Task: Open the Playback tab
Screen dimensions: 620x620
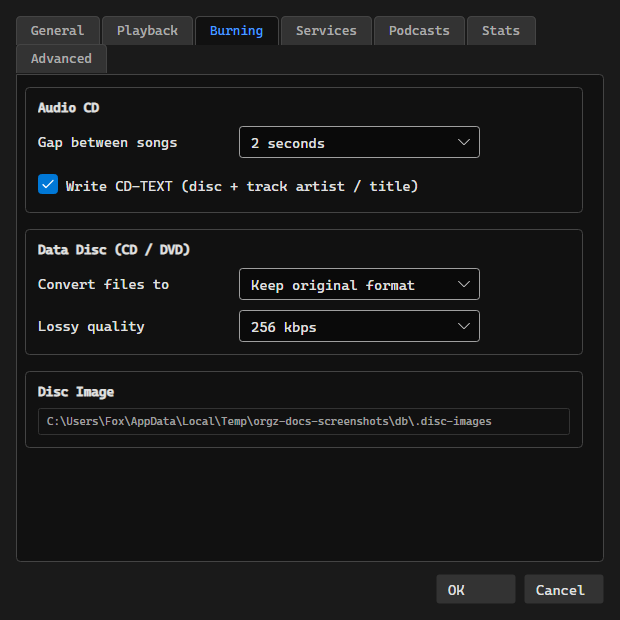Action: (147, 30)
